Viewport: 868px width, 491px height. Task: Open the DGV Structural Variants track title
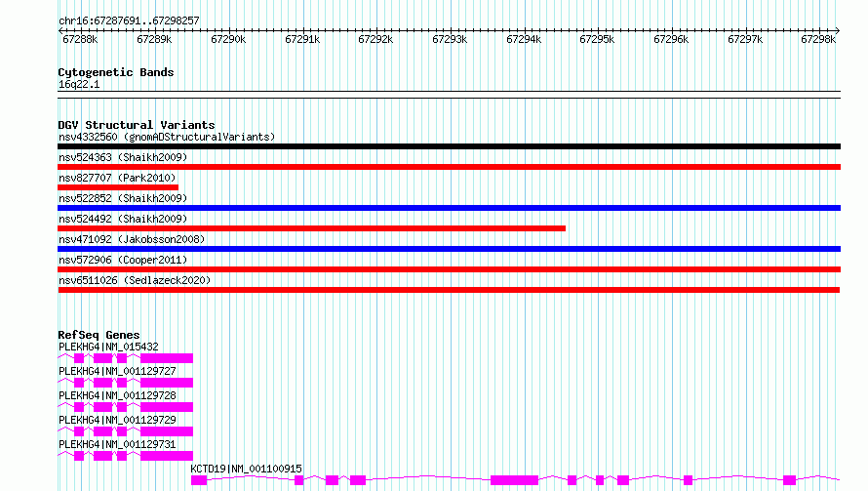point(137,125)
